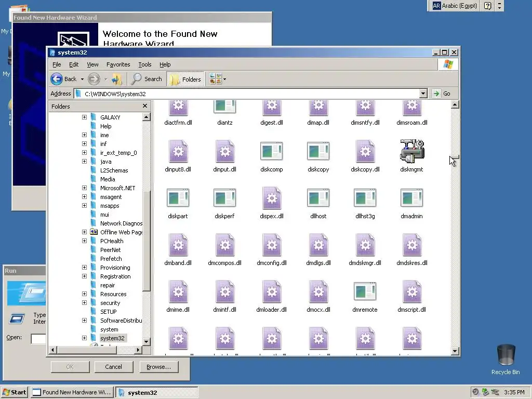Select dmdskres.dll file icon
The width and height of the screenshot is (532, 399).
[411, 245]
